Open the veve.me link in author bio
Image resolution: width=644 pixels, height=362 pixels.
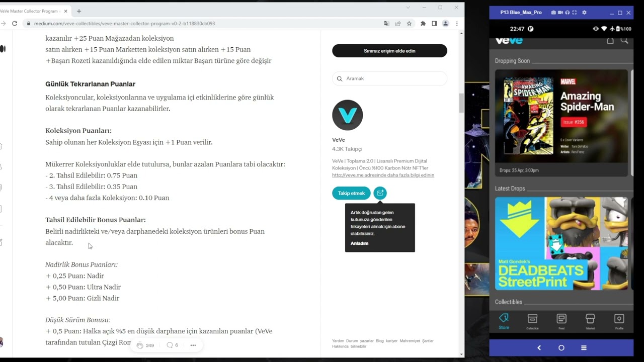[x=383, y=175]
